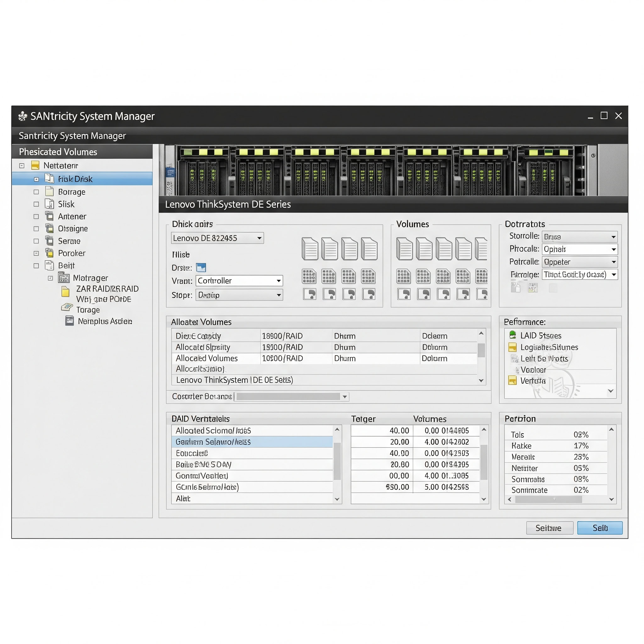Collapse the Nettaterr root node
Viewport: 644px width, 644px height.
(x=22, y=166)
